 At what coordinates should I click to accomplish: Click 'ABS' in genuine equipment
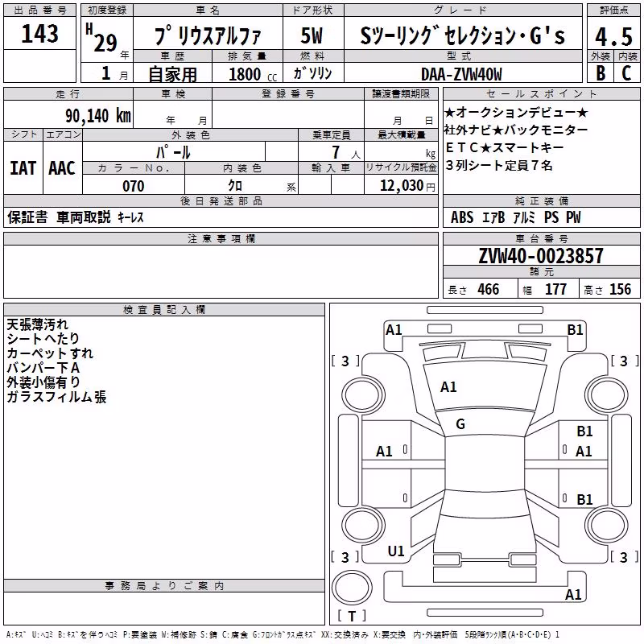click(462, 217)
